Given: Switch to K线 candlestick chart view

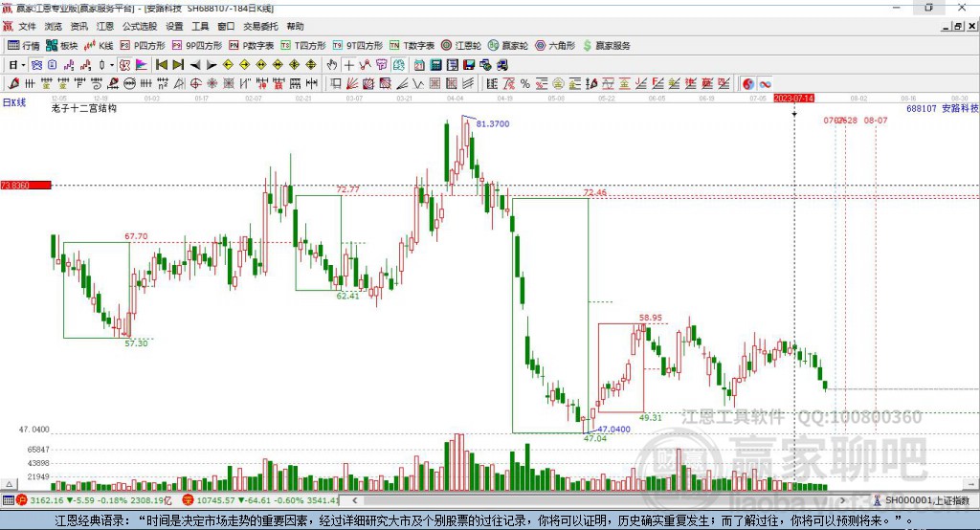Looking at the screenshot, I should pyautogui.click(x=99, y=46).
